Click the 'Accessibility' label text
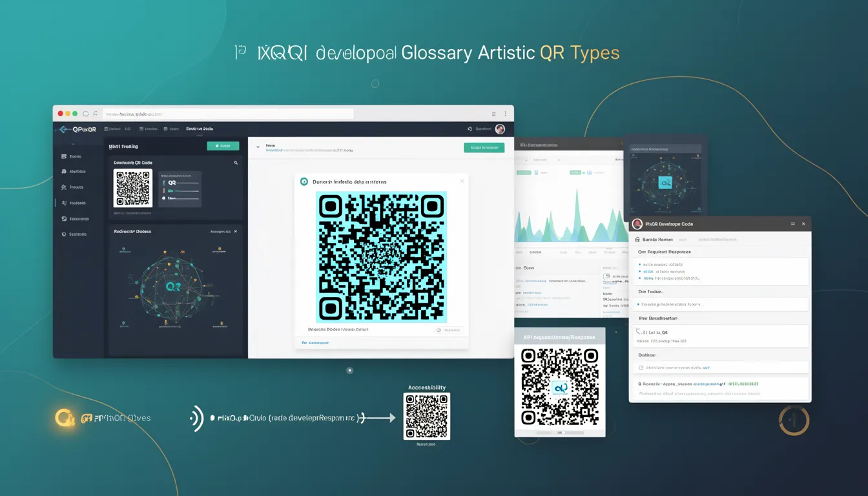Image resolution: width=868 pixels, height=496 pixels. point(426,387)
